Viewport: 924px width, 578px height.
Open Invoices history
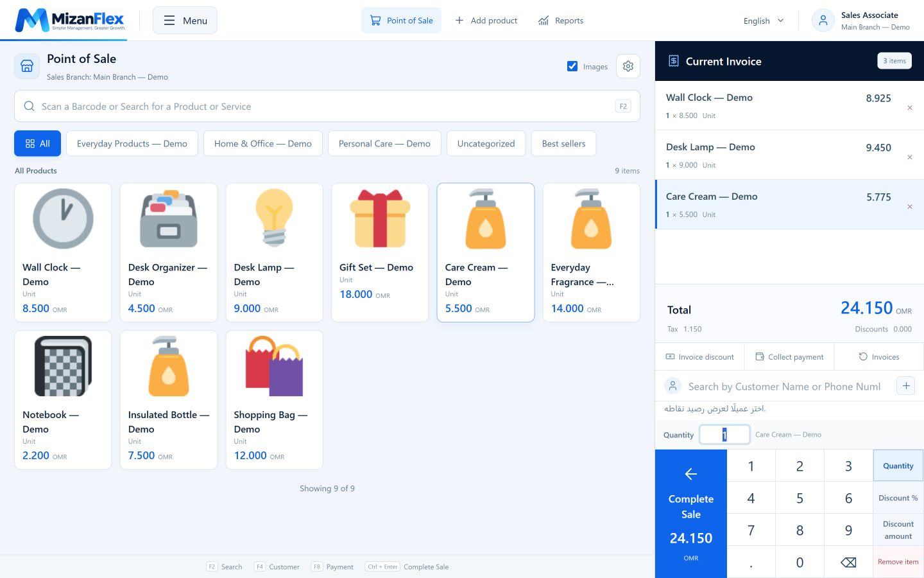(879, 356)
